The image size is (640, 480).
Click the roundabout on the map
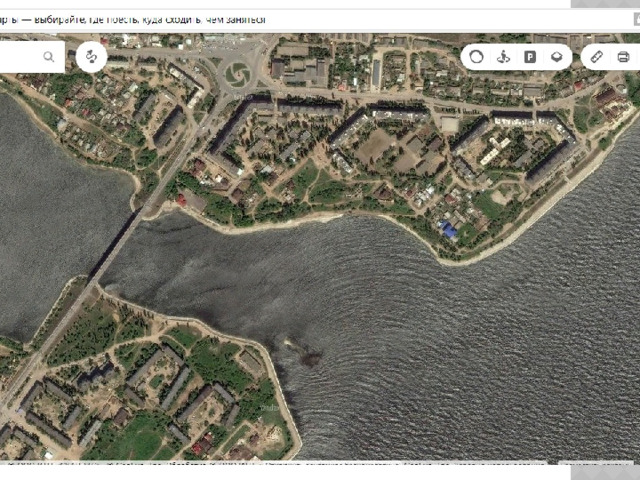click(x=238, y=72)
